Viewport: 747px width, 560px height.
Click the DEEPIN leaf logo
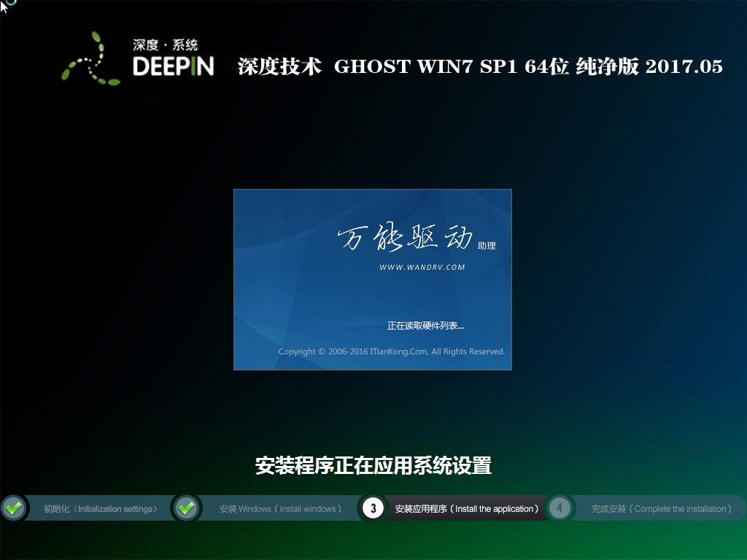[x=91, y=62]
